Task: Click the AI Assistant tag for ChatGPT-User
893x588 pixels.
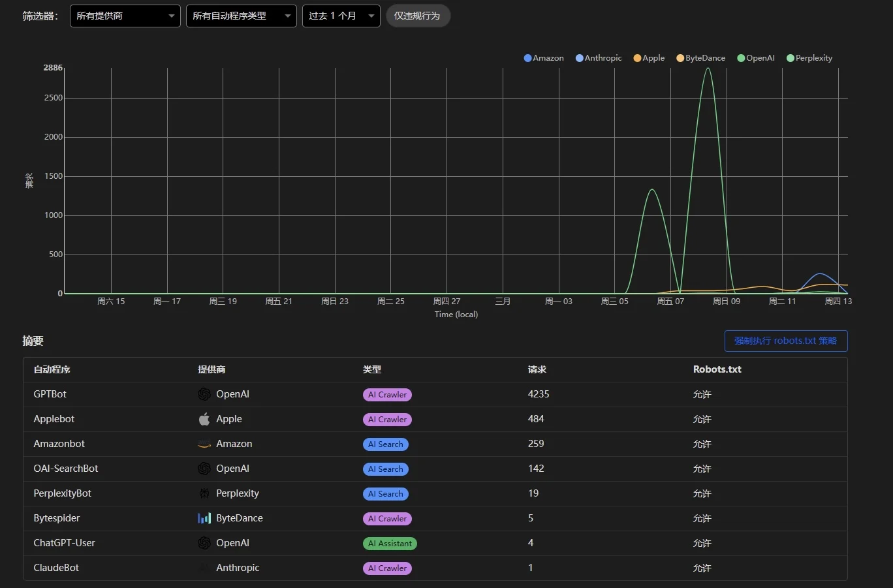Action: click(390, 543)
